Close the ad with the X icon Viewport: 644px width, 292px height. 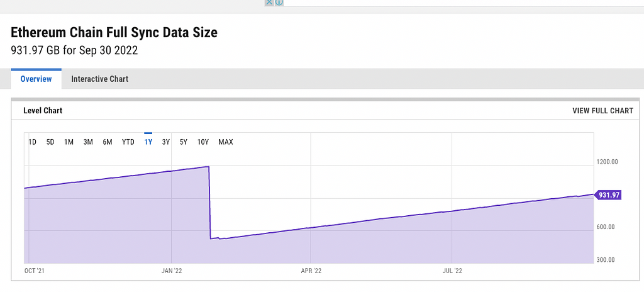tap(269, 3)
